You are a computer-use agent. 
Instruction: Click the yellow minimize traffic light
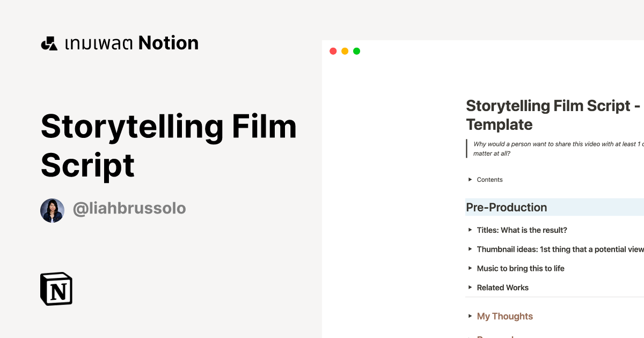pos(345,50)
